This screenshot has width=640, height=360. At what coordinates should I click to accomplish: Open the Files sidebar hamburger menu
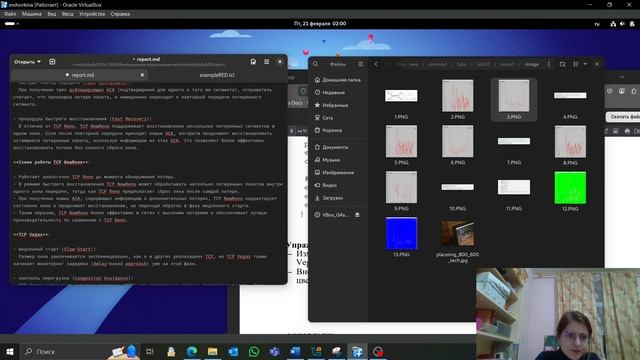pos(360,64)
